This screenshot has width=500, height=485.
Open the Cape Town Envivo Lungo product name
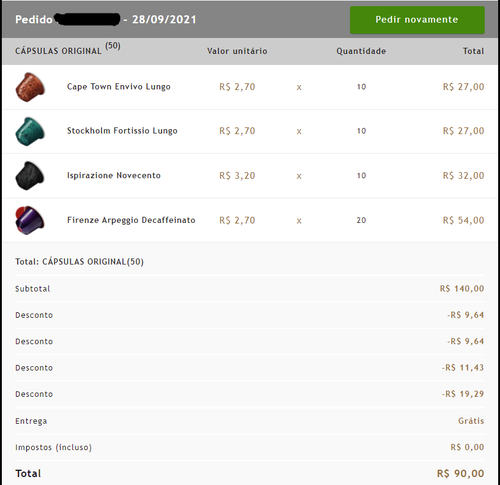119,87
